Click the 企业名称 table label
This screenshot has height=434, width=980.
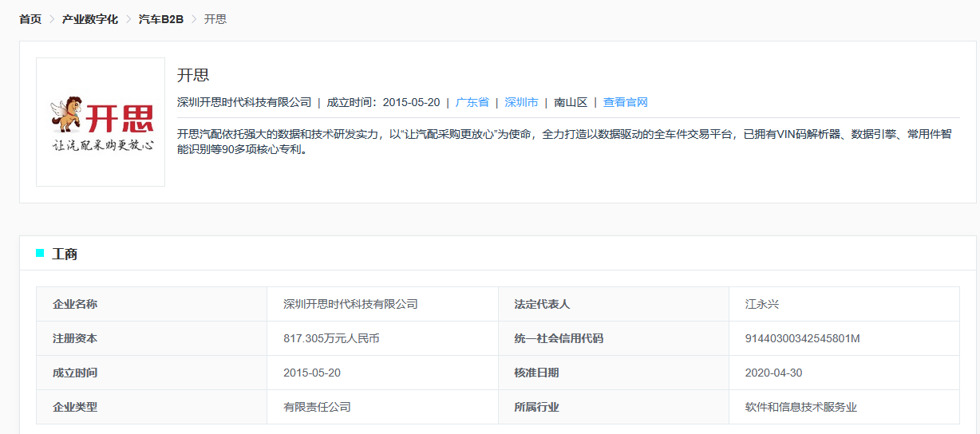click(75, 304)
